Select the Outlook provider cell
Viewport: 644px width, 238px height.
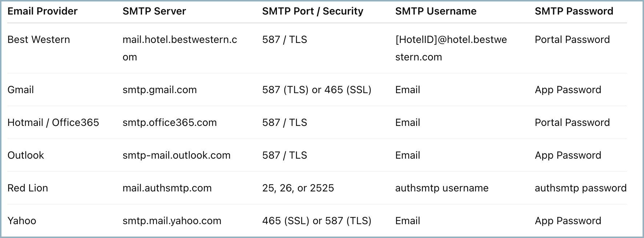tap(25, 155)
